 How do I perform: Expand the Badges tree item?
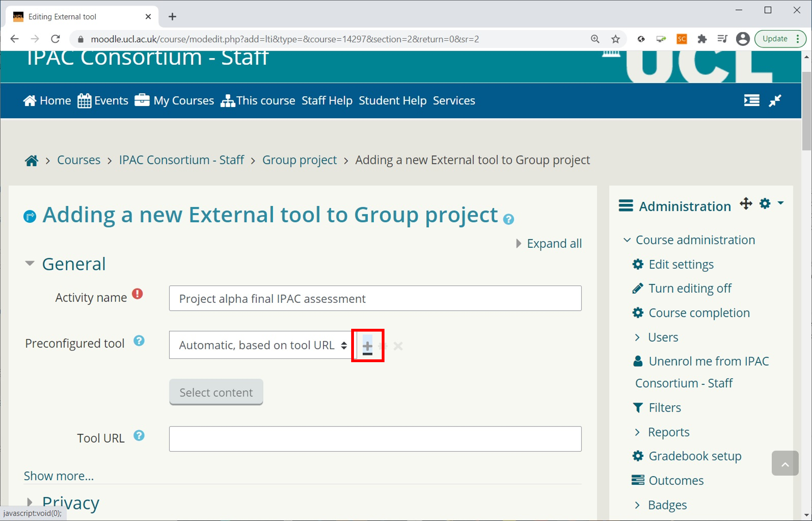coord(638,505)
